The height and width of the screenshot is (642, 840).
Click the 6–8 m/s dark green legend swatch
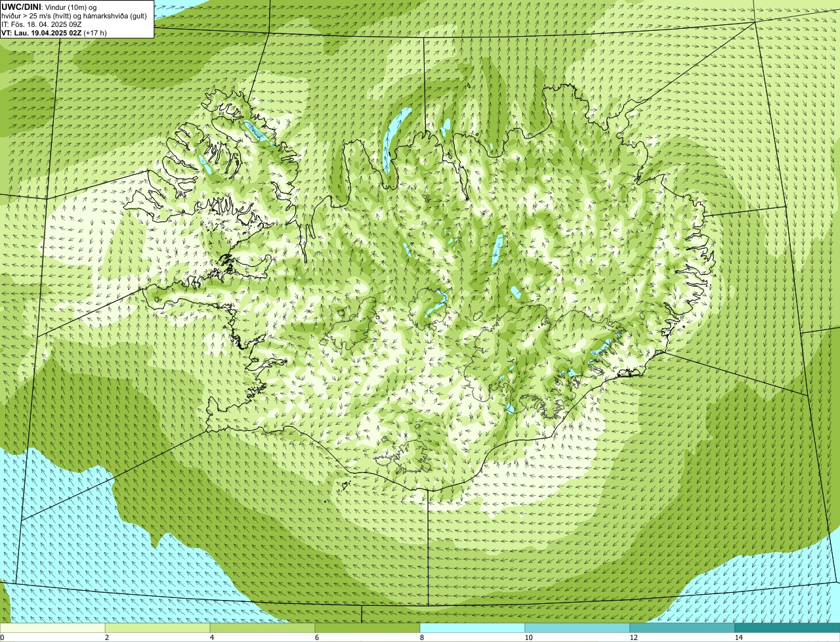point(367,628)
